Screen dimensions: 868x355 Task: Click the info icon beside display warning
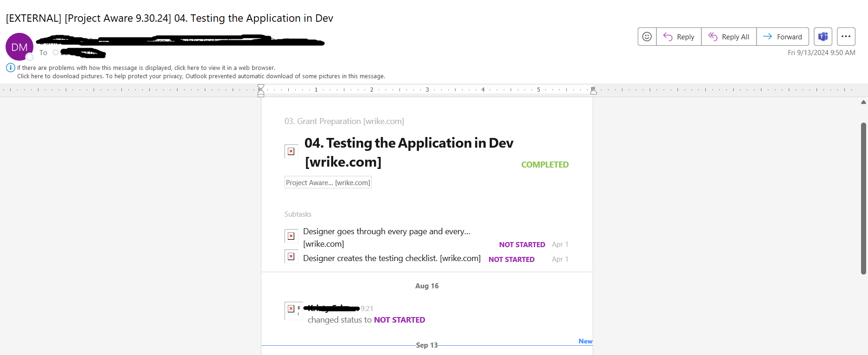(10, 68)
